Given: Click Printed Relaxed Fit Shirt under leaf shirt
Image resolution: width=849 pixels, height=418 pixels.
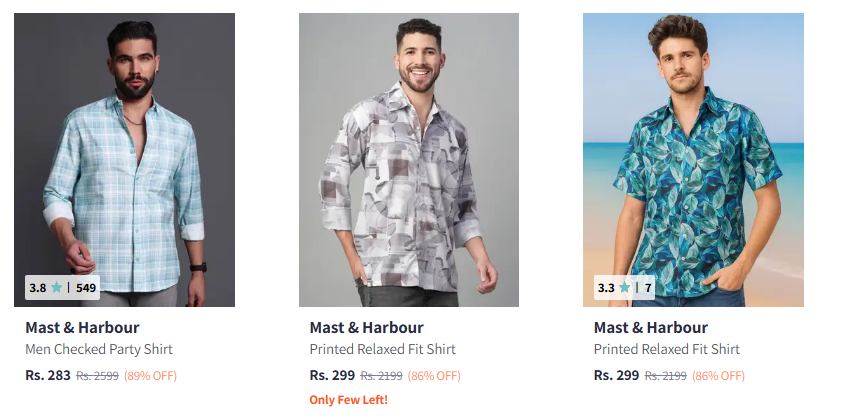Looking at the screenshot, I should point(667,349).
